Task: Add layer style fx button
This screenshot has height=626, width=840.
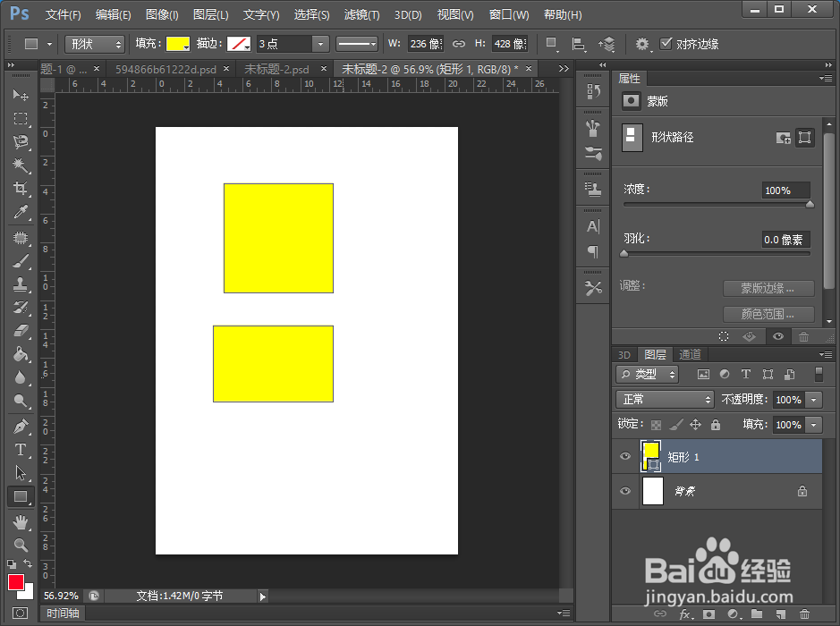Action: [685, 614]
